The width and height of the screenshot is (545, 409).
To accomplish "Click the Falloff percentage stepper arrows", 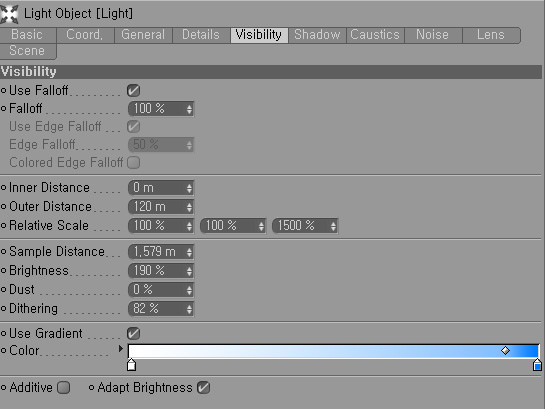I will 189,109.
